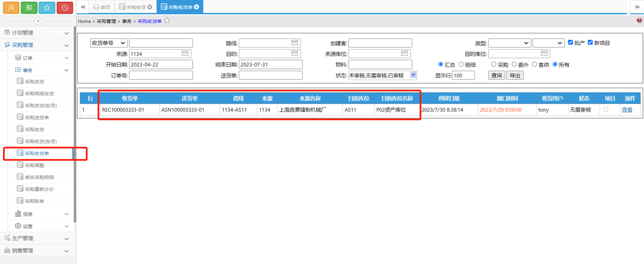Open the red history clock icon

pyautogui.click(x=65, y=7)
